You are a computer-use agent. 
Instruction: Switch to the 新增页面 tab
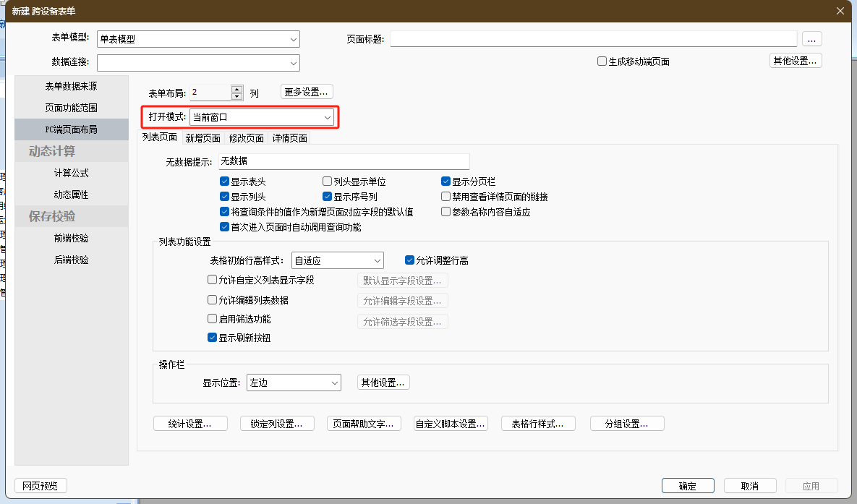[x=202, y=138]
